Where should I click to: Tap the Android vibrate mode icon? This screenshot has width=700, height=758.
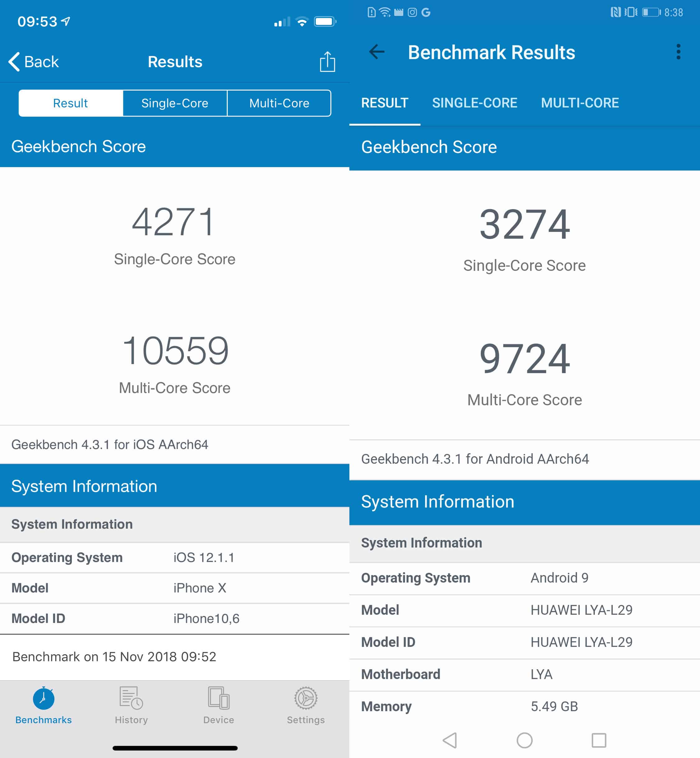pos(631,12)
